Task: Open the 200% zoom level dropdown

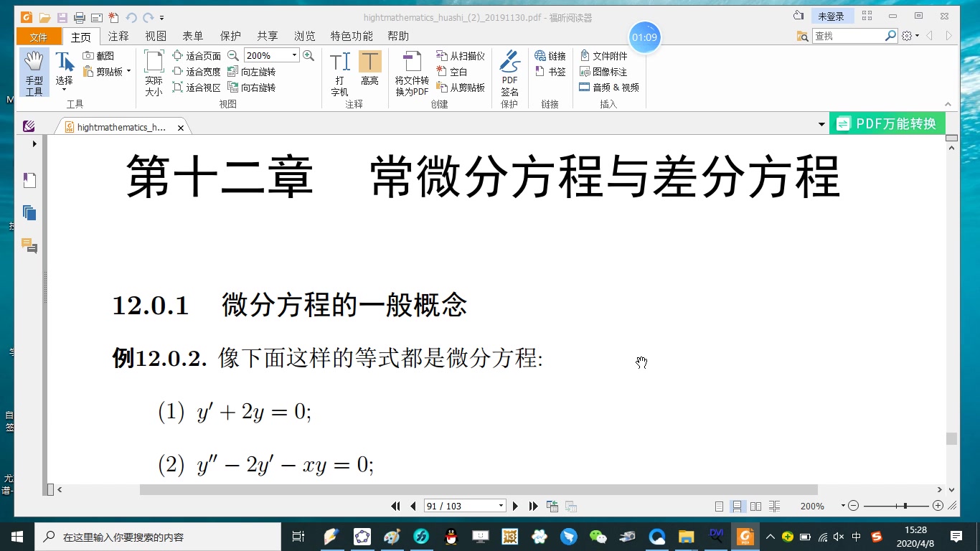Action: tap(293, 55)
